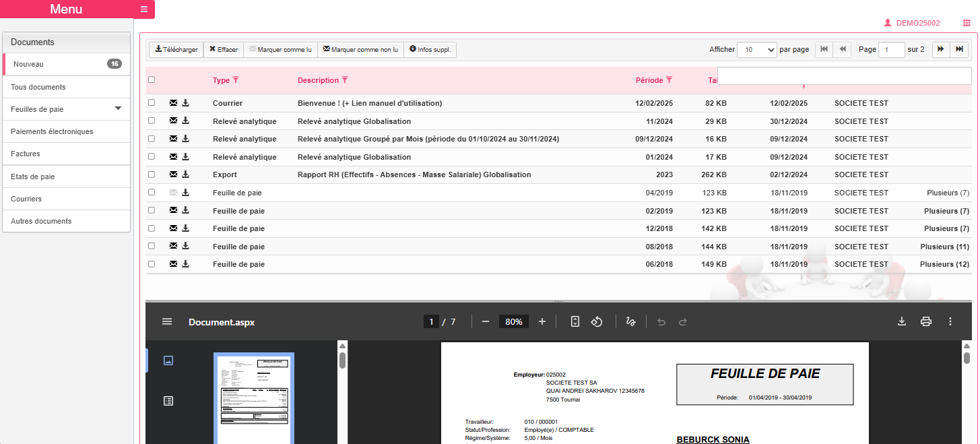Open the items per page dropdown
980x444 pixels.
[x=757, y=50]
